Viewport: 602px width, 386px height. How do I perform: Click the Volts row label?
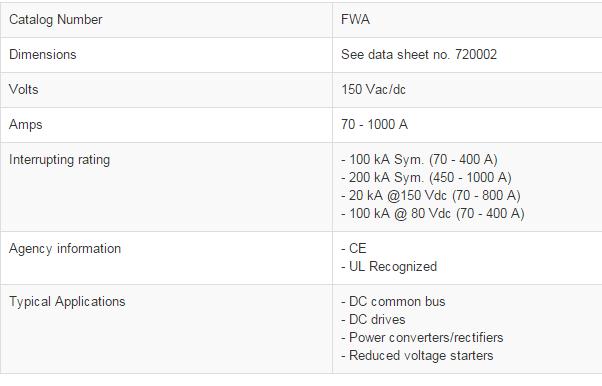[x=24, y=89]
